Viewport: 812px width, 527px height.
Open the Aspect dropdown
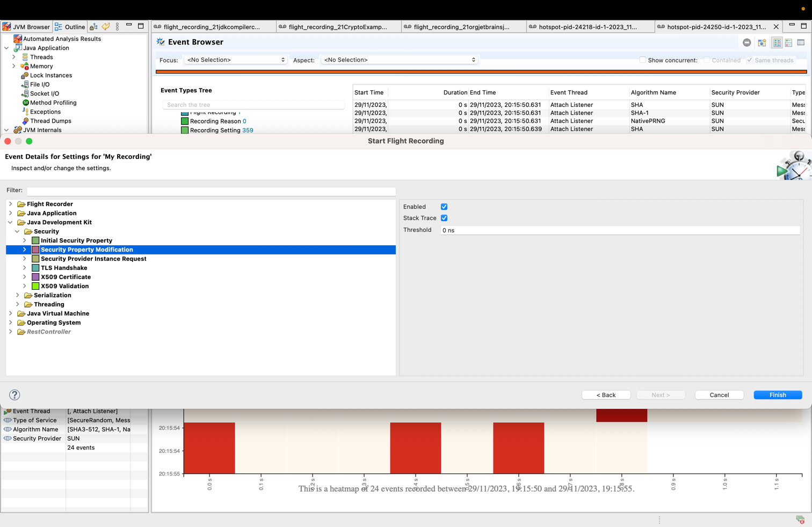pos(398,60)
